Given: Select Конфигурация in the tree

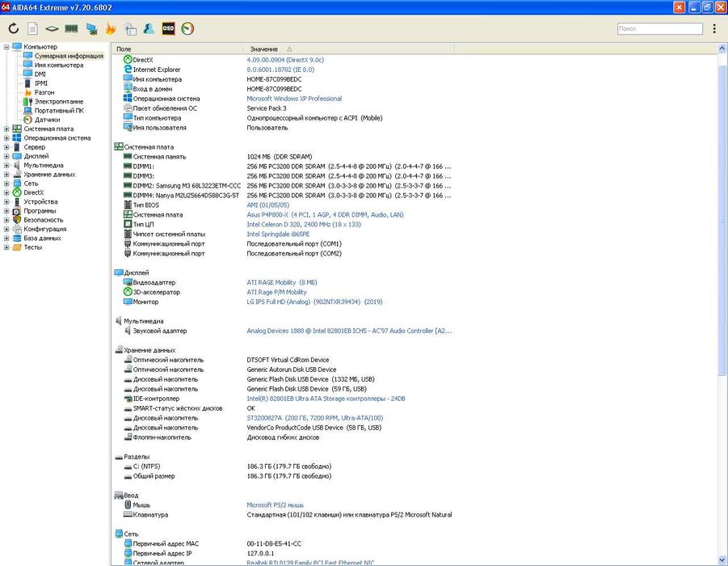Looking at the screenshot, I should click(x=45, y=229).
